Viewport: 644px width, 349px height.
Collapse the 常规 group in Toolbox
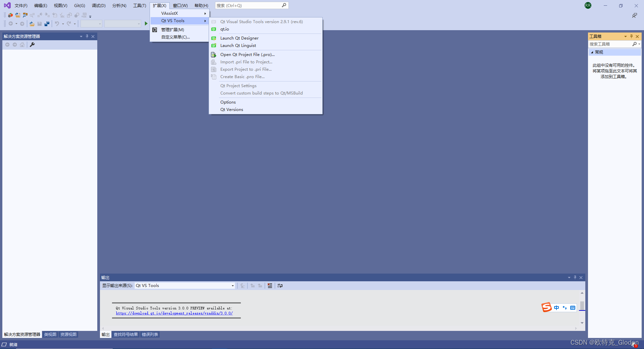tap(592, 52)
